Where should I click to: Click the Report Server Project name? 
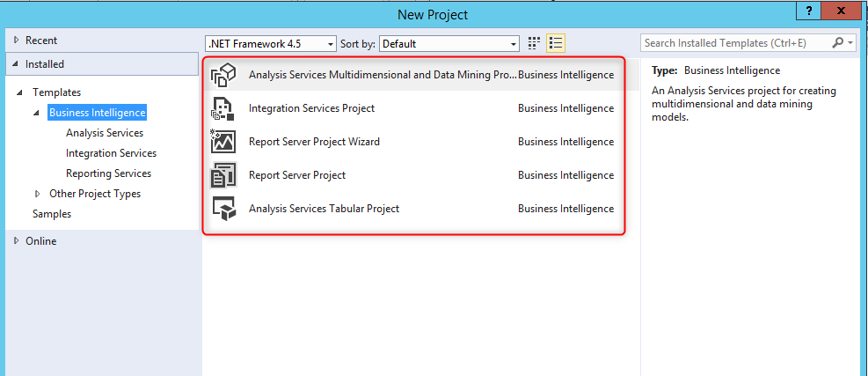coord(297,175)
